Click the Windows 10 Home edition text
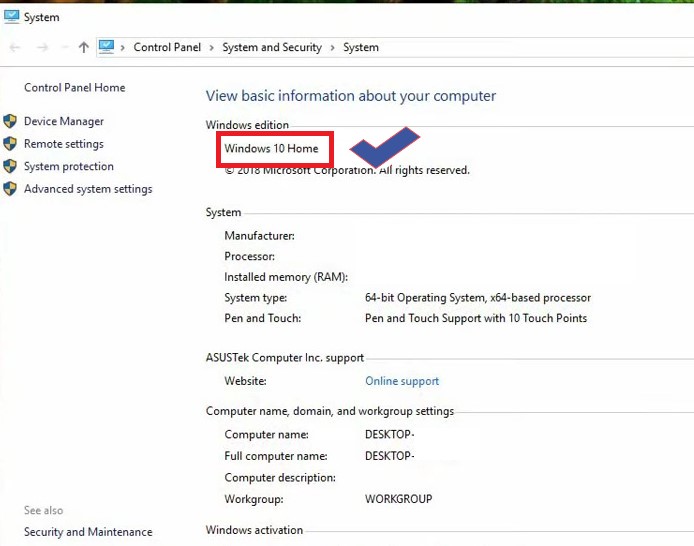Viewport: 694px width, 546px height. [x=271, y=148]
